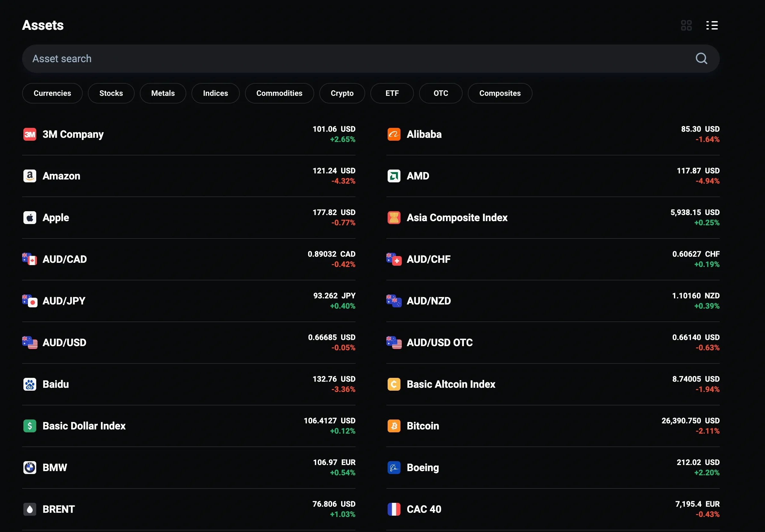This screenshot has width=765, height=532.
Task: Open the AUD/CHF pair name
Action: pyautogui.click(x=428, y=259)
